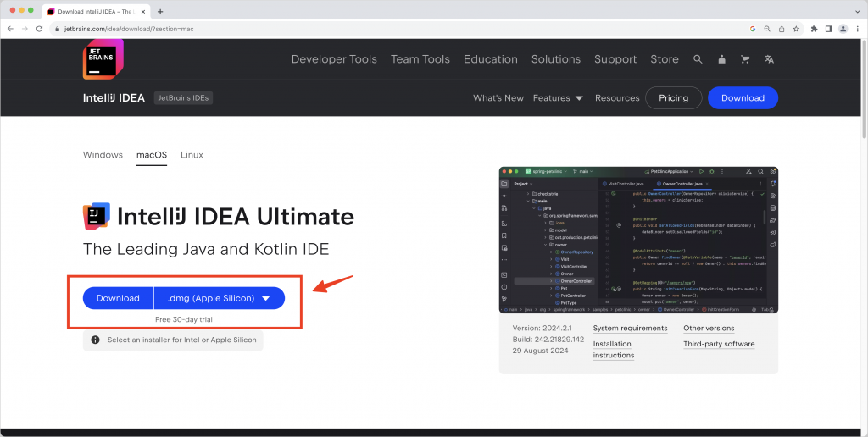Click the JetBrains IDEs badge

183,98
